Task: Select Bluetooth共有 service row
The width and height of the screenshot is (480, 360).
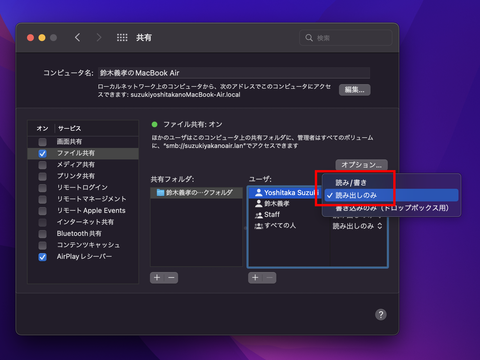Action: pos(83,234)
